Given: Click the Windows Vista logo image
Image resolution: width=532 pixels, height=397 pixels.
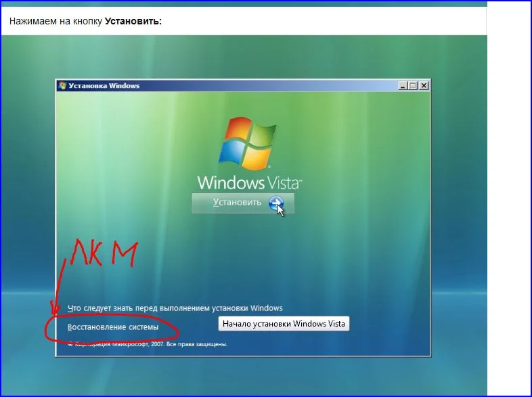Looking at the screenshot, I should pos(248,144).
